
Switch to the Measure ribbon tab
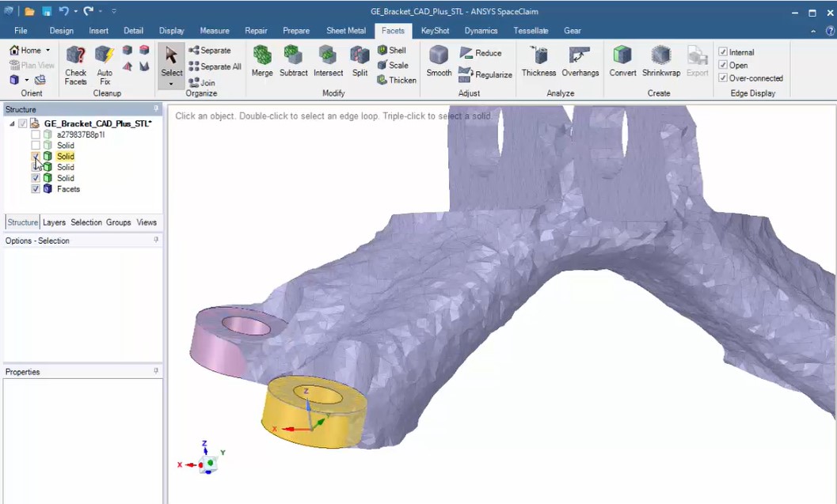pos(215,31)
